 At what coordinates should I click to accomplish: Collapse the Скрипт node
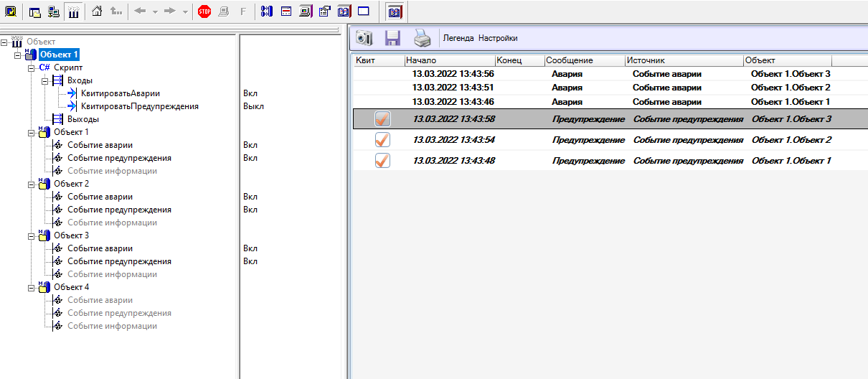click(x=31, y=67)
